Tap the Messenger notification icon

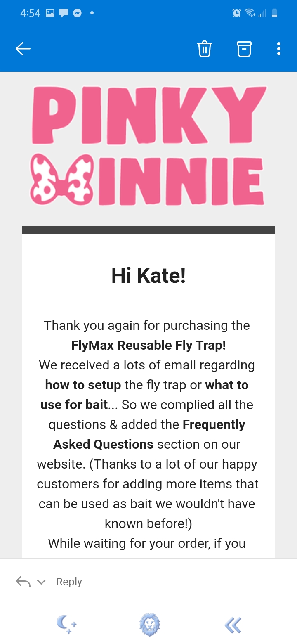tap(77, 13)
